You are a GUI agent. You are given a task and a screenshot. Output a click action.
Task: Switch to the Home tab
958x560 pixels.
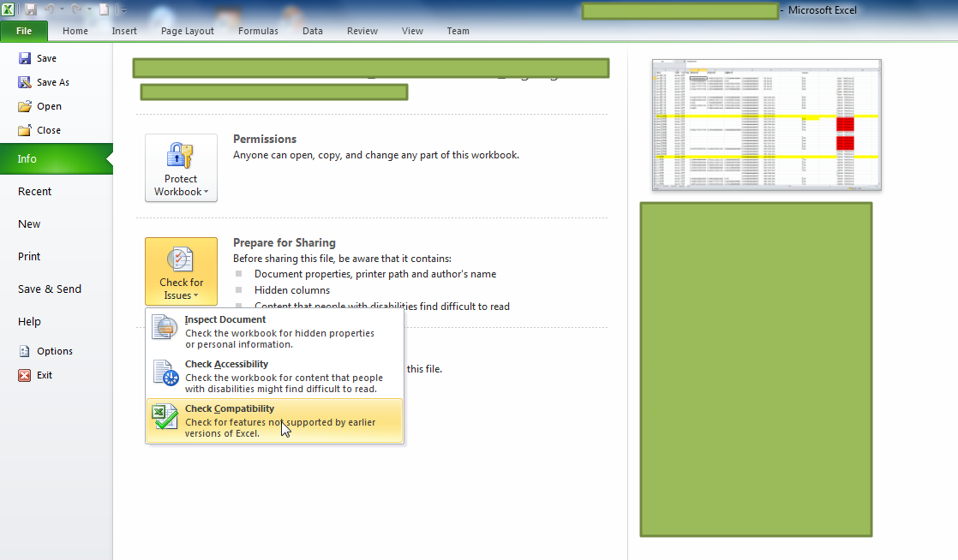coord(75,31)
